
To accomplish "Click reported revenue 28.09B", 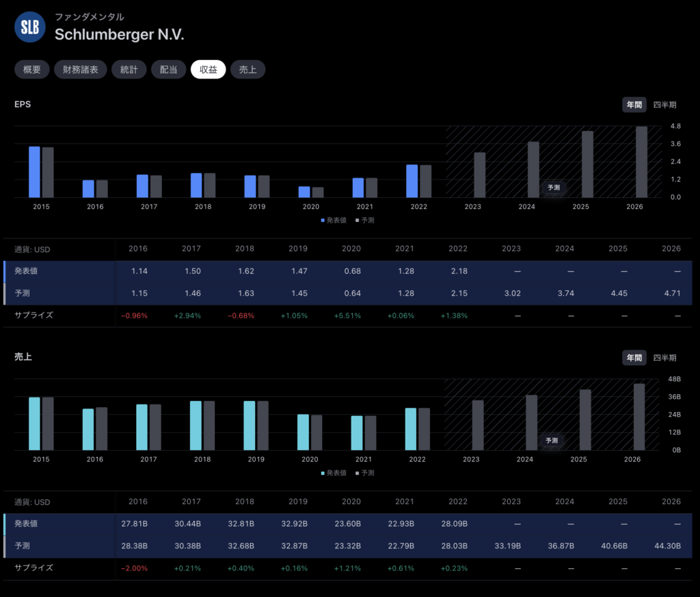I will coord(455,524).
